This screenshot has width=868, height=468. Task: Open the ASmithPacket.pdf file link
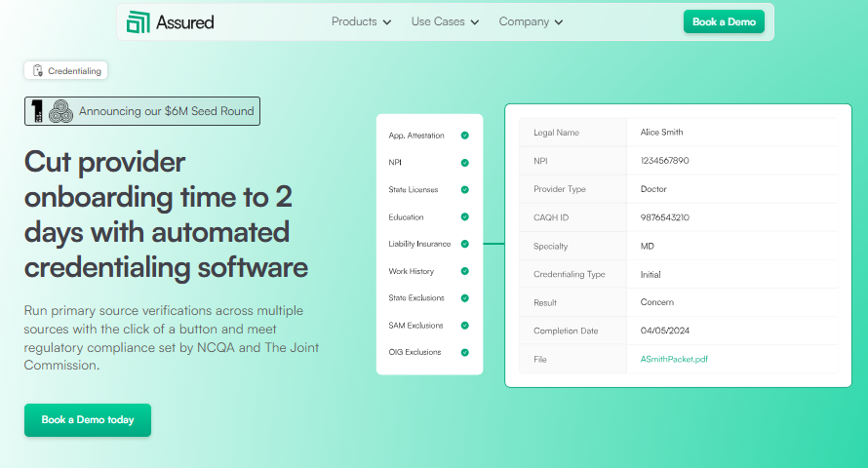[674, 359]
